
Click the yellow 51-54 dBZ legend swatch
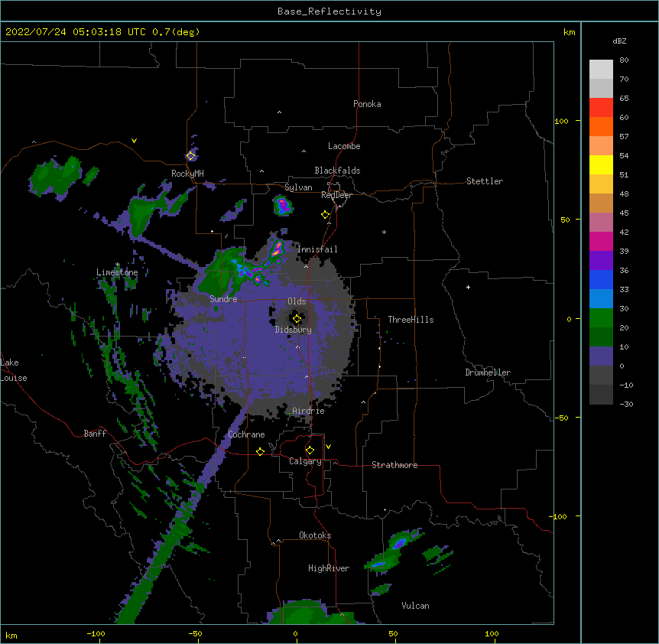coord(601,164)
